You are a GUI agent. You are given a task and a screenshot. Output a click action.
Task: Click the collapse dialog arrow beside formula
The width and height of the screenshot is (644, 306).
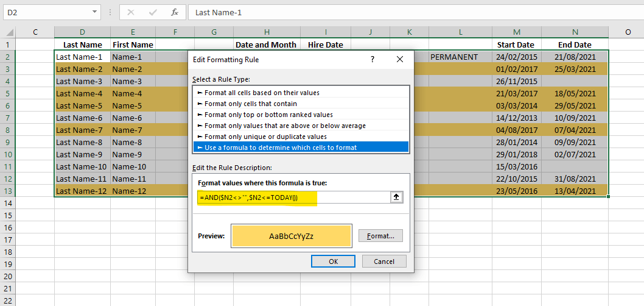[x=396, y=197]
